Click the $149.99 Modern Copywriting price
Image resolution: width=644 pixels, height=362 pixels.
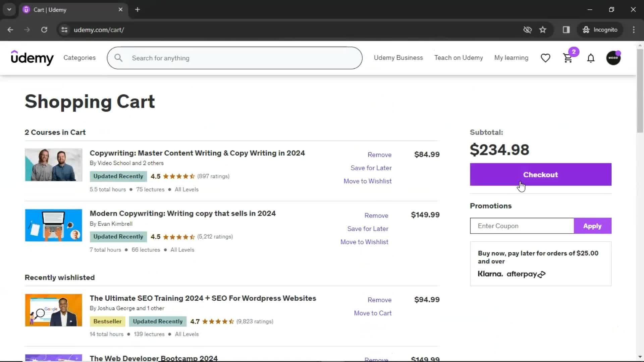coord(425,215)
